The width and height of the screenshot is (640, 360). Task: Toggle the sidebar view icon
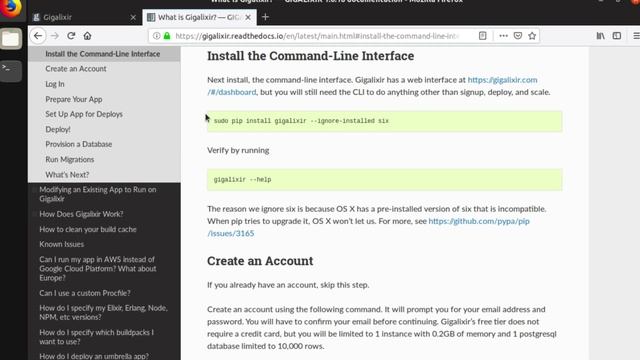tap(617, 36)
